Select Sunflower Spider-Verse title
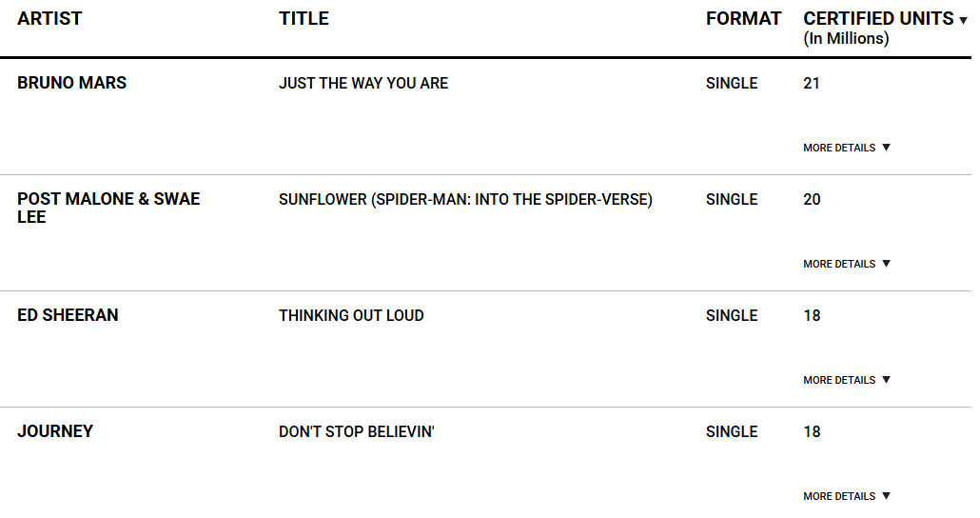 tap(465, 200)
